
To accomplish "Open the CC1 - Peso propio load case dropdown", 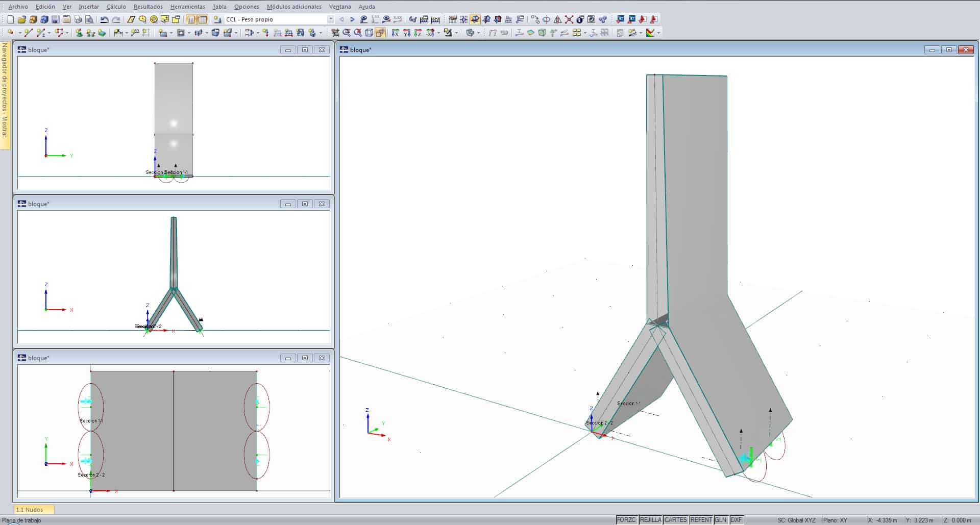I will pos(330,19).
